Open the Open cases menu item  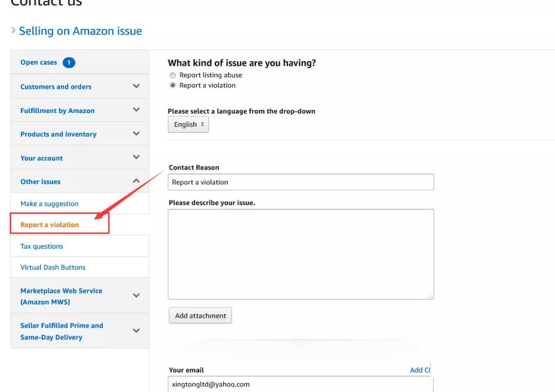39,62
